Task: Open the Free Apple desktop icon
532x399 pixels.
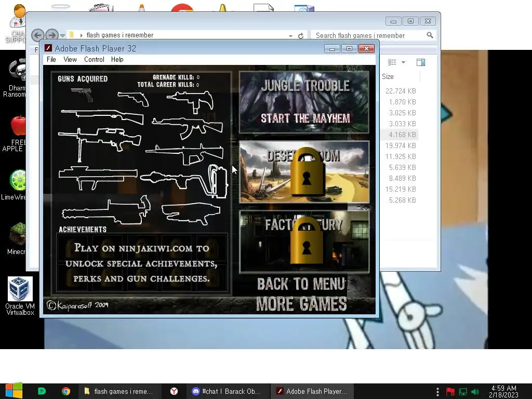Action: 15,134
